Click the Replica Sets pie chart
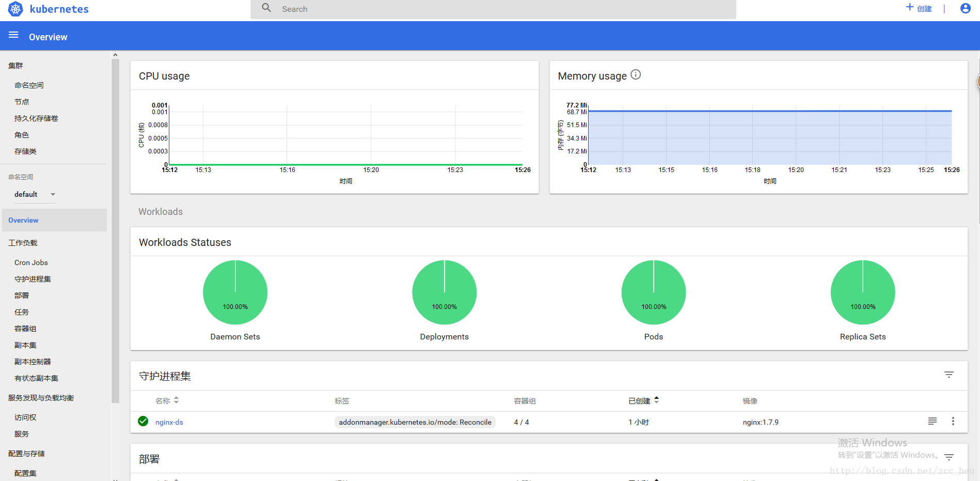This screenshot has height=481, width=980. click(x=863, y=292)
